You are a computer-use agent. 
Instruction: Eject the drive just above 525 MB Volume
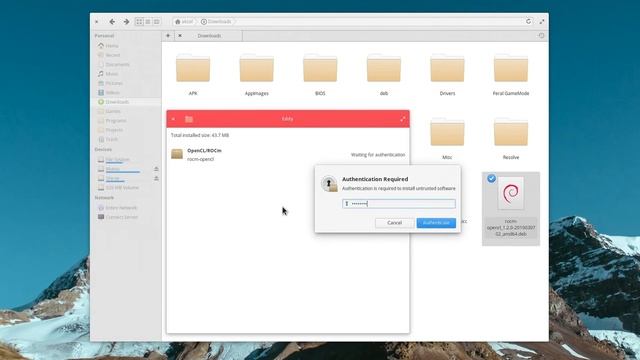[156, 178]
